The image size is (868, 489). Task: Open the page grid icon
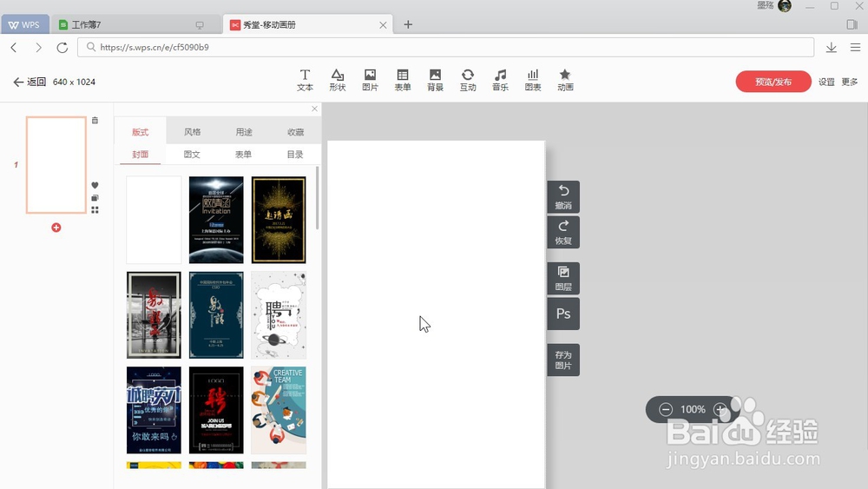[95, 210]
